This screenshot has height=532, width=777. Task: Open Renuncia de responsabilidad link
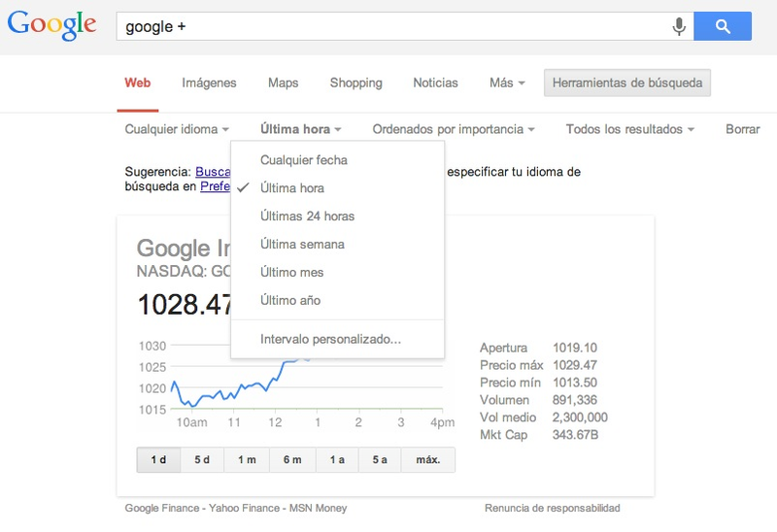click(x=552, y=509)
